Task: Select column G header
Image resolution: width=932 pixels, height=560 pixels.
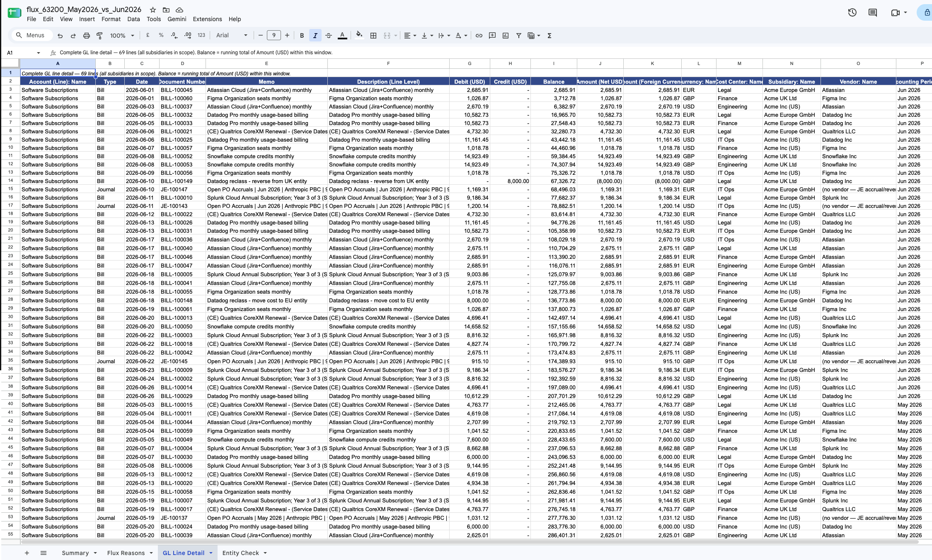Action: [x=470, y=63]
